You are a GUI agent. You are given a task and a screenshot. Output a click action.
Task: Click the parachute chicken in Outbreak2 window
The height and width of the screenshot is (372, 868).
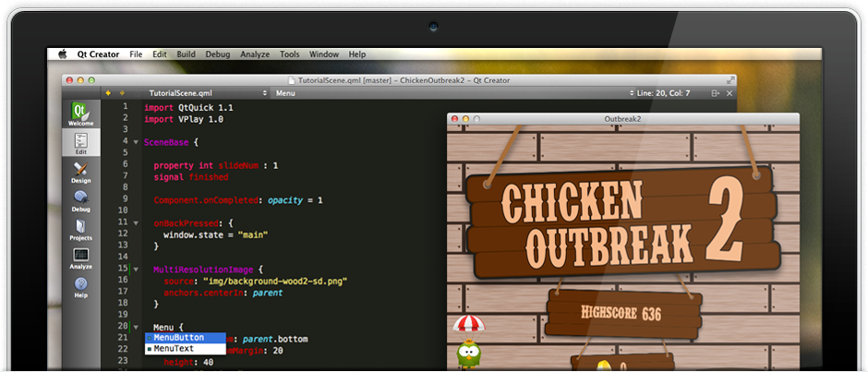pos(468,341)
